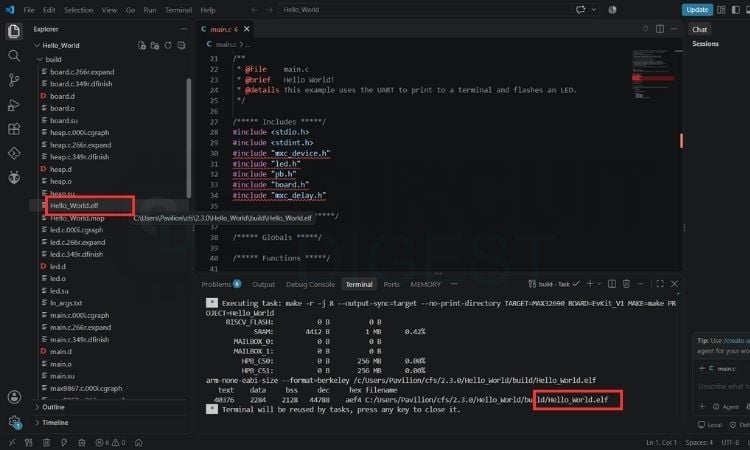Switch to the Debug Console tab
The width and height of the screenshot is (750, 450).
310,285
